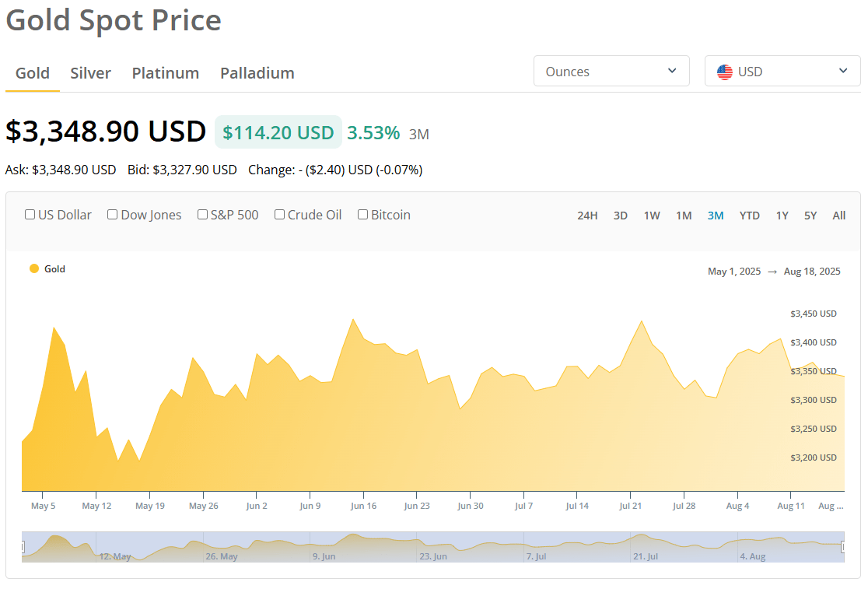Select the 1Y time range
Viewport: 868px width, 589px height.
(782, 216)
